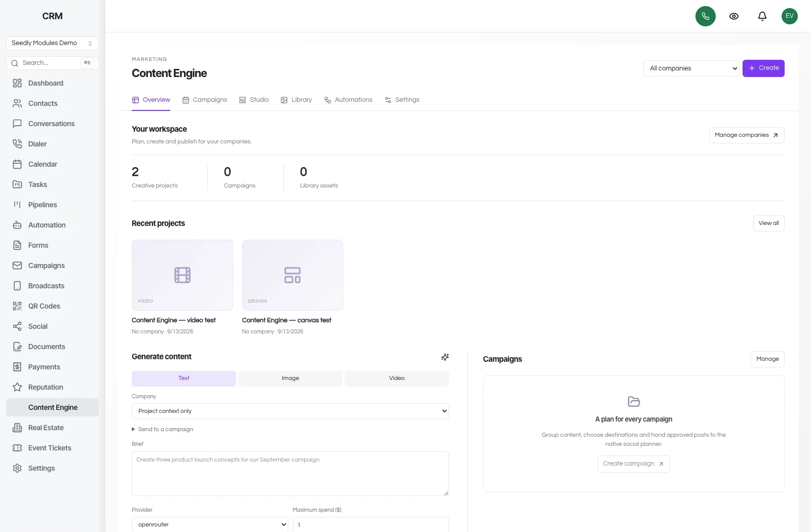Screen dimensions: 811x532
Task: Switch to the Automations tab
Action: [348, 100]
